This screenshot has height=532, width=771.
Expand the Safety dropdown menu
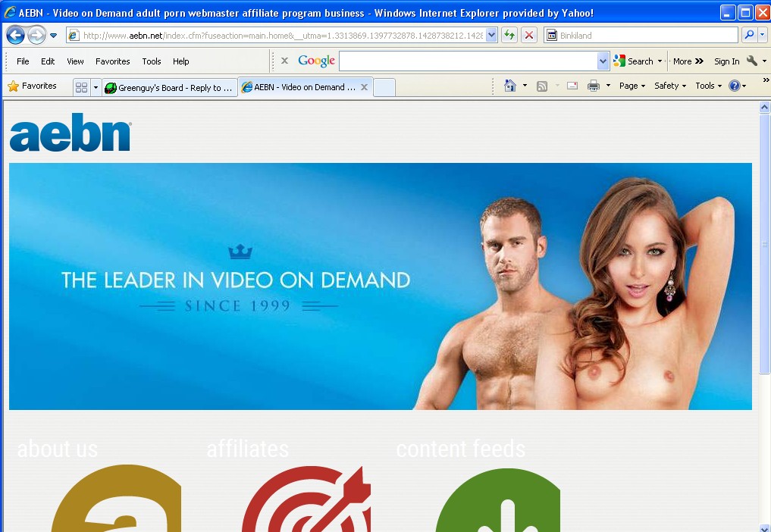(x=670, y=86)
